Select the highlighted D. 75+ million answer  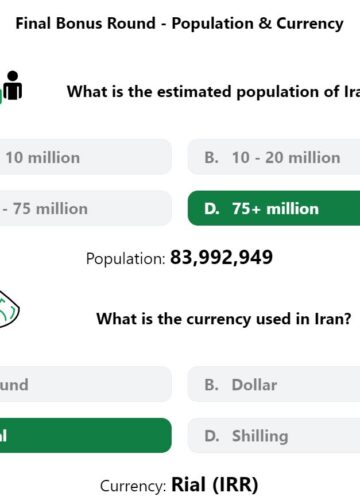(274, 208)
